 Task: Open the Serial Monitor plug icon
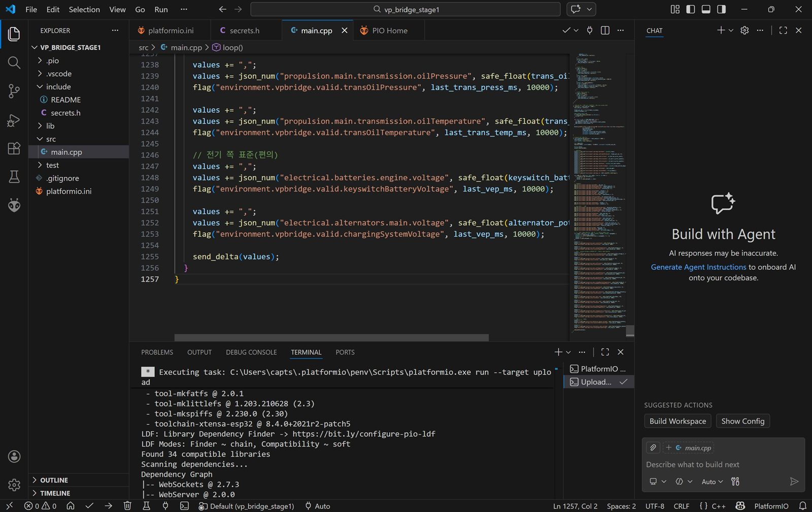(x=165, y=505)
